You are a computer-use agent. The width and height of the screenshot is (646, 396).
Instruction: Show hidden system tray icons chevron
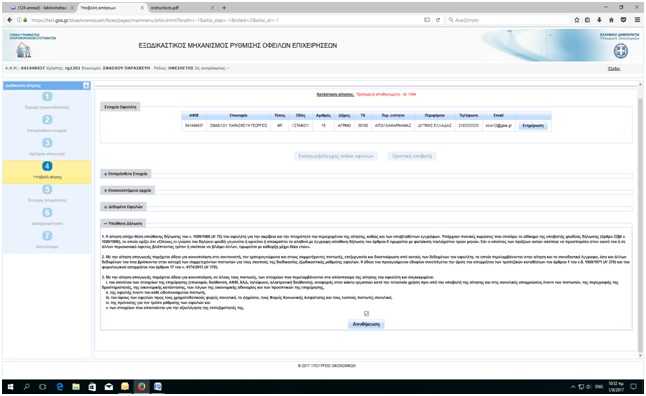click(x=573, y=387)
